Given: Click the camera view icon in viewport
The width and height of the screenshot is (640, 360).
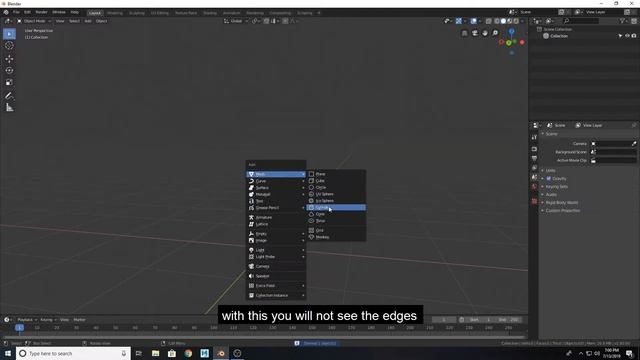Looking at the screenshot, I should tap(475, 33).
